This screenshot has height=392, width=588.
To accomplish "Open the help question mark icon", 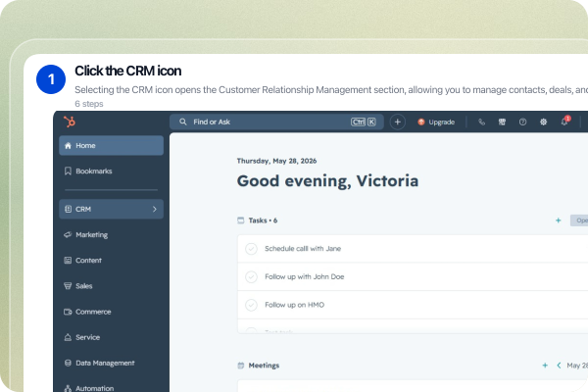I will (x=522, y=122).
